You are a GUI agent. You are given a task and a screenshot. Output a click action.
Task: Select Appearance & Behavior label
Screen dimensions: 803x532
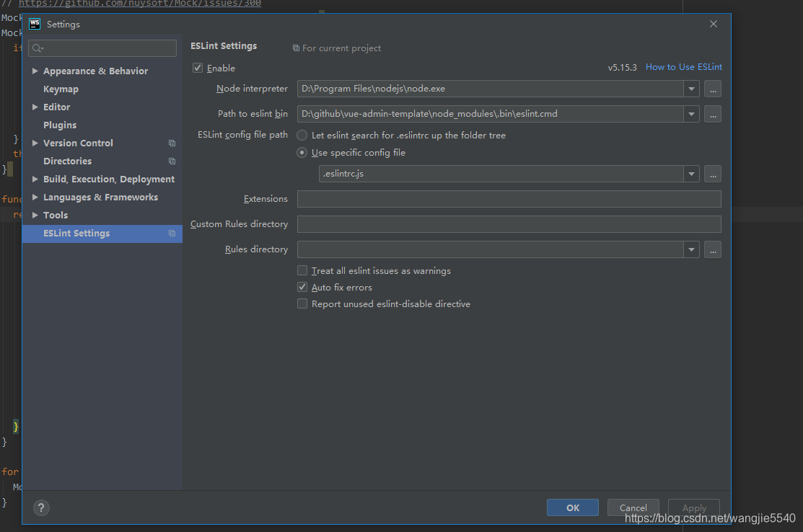click(x=96, y=71)
